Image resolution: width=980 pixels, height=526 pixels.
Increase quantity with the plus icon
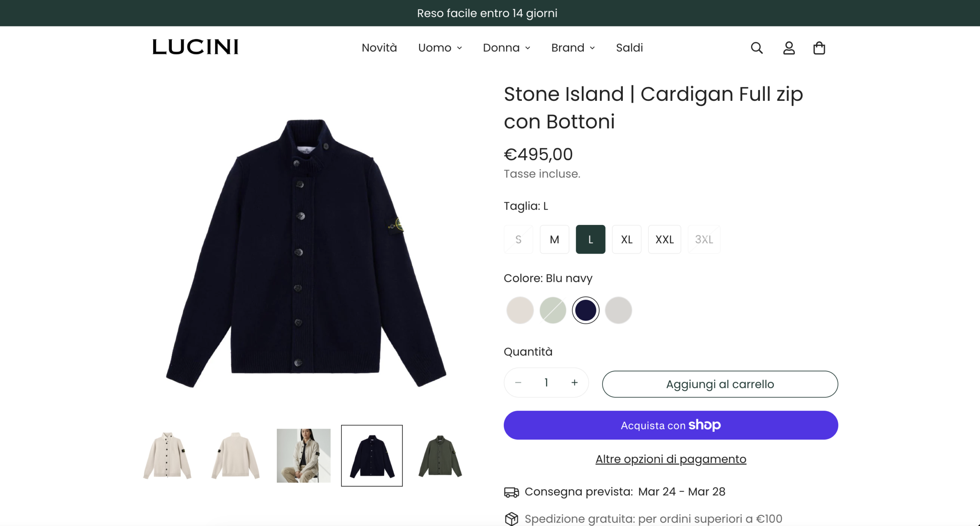(x=574, y=382)
